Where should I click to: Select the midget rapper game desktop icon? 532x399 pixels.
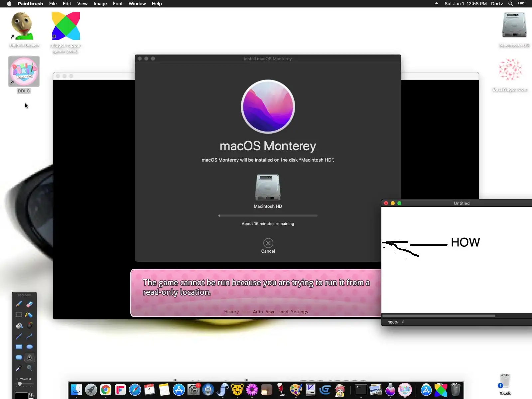66,33
